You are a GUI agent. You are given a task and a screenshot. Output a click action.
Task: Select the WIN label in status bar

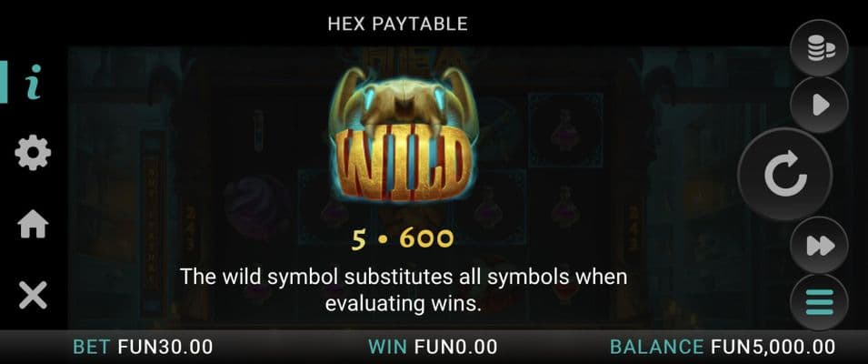pos(389,347)
